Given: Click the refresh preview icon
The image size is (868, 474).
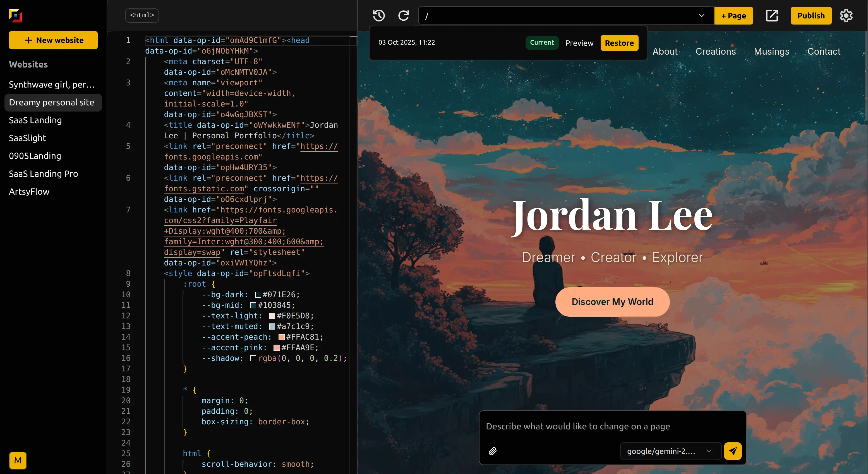Looking at the screenshot, I should point(403,16).
